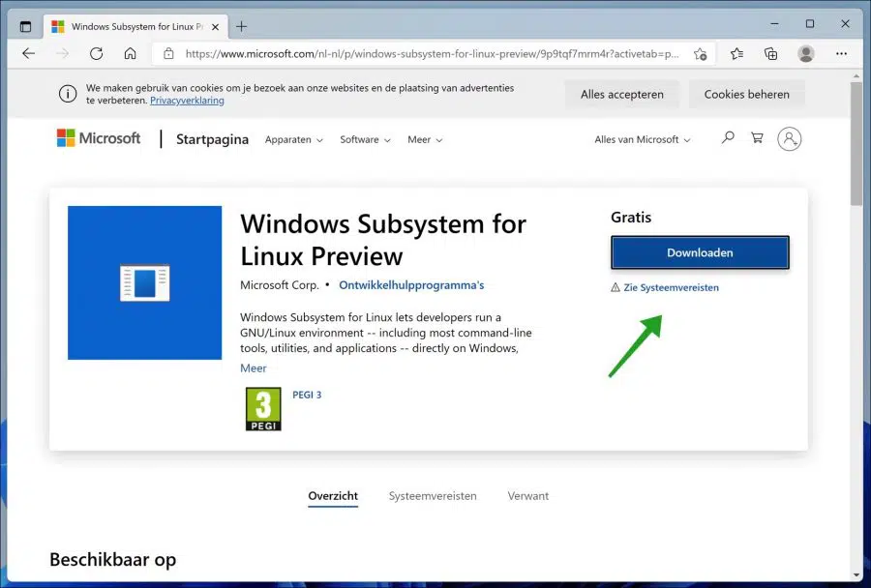This screenshot has height=588, width=871.
Task: Click the Refresh page icon
Action: pos(97,54)
